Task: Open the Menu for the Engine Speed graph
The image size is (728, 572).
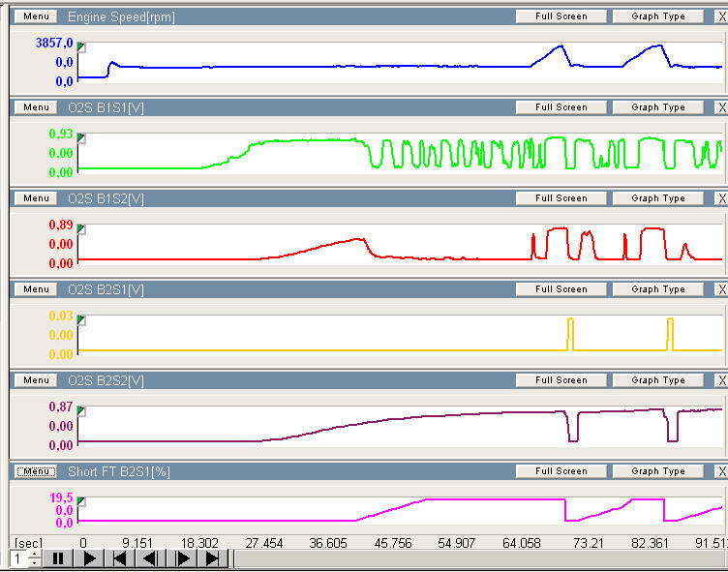Action: 36,16
